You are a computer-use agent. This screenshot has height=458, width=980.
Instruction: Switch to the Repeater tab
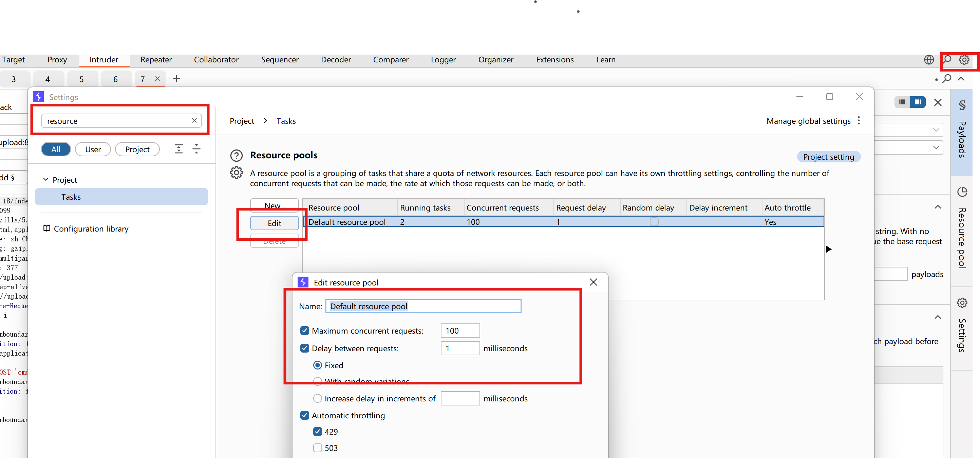tap(156, 60)
